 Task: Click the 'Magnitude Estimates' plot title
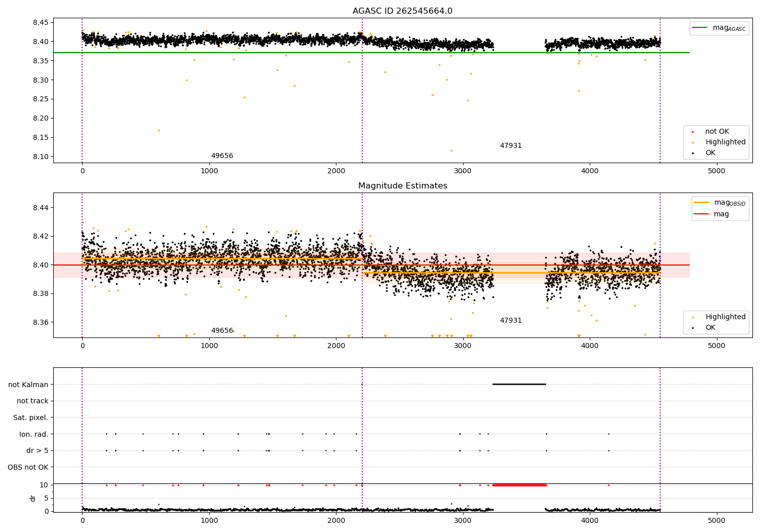402,186
